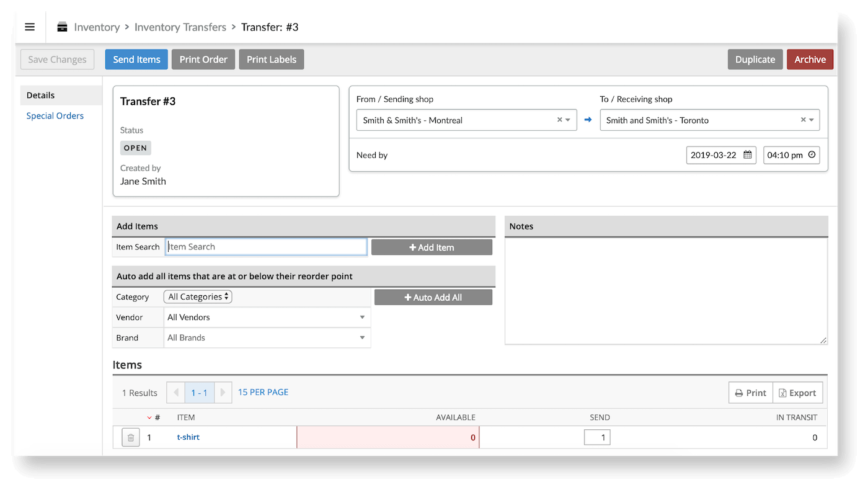
Task: Delete the t-shirt row with trash icon
Action: [131, 438]
